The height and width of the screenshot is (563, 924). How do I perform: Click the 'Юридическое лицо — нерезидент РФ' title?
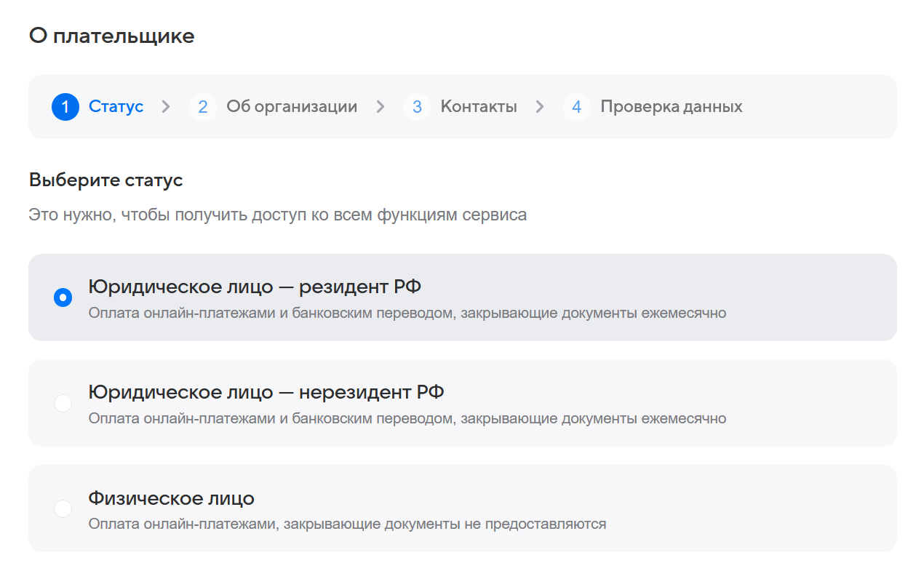266,393
